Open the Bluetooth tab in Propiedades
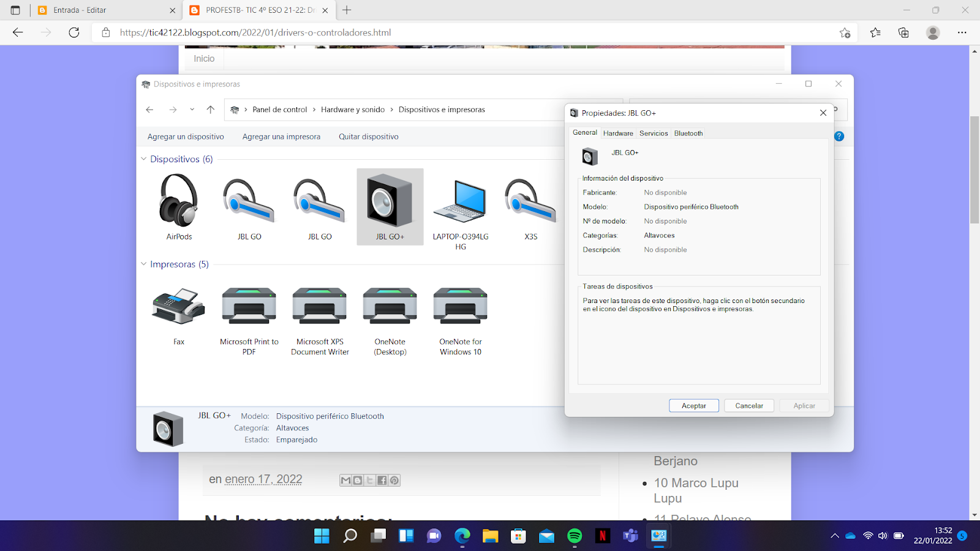 pyautogui.click(x=688, y=133)
